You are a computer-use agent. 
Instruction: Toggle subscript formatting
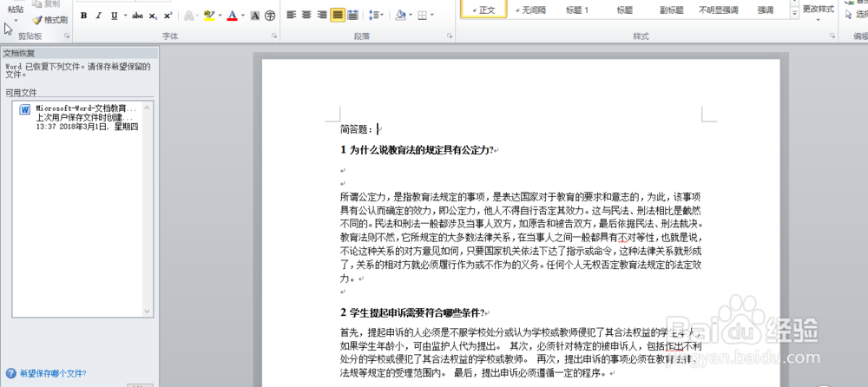click(153, 16)
